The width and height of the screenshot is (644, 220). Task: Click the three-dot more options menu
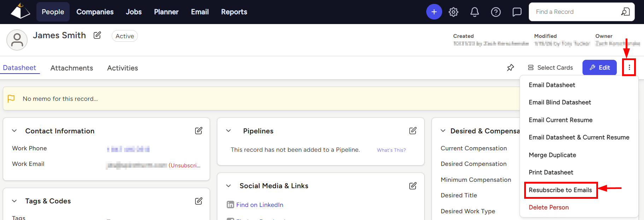click(629, 68)
